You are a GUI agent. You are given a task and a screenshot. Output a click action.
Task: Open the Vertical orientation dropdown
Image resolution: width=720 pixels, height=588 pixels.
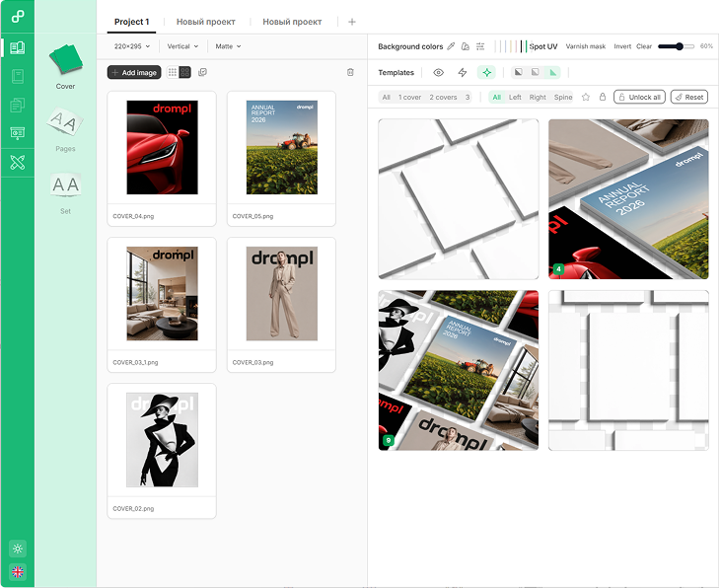click(x=182, y=46)
